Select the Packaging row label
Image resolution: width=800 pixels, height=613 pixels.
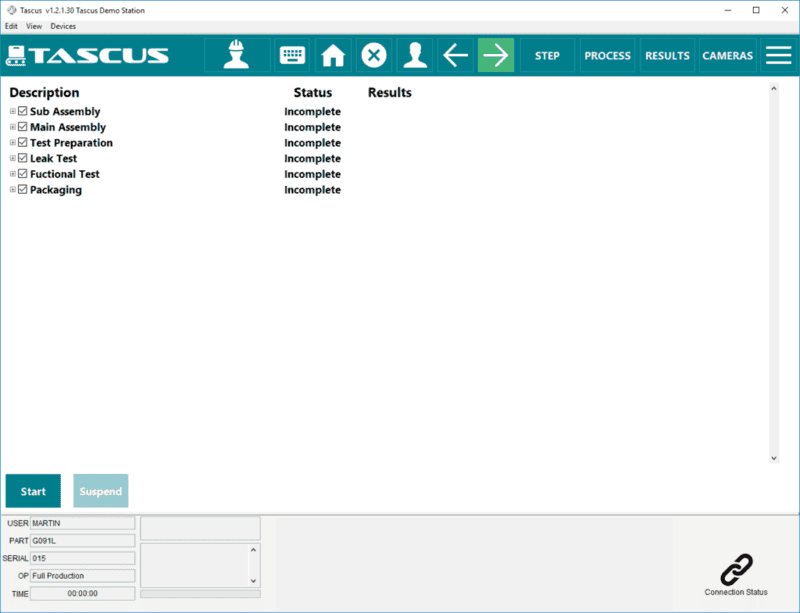[56, 190]
